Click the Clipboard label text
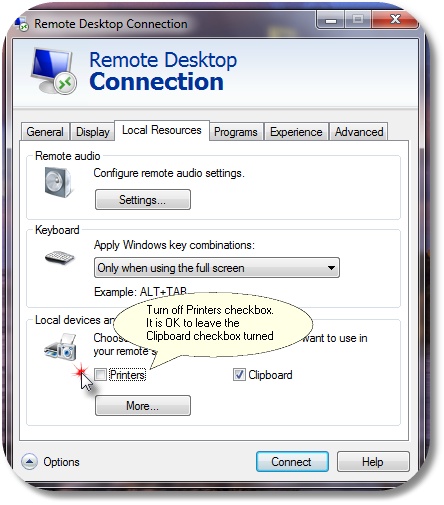Image resolution: width=444 pixels, height=505 pixels. pos(270,375)
